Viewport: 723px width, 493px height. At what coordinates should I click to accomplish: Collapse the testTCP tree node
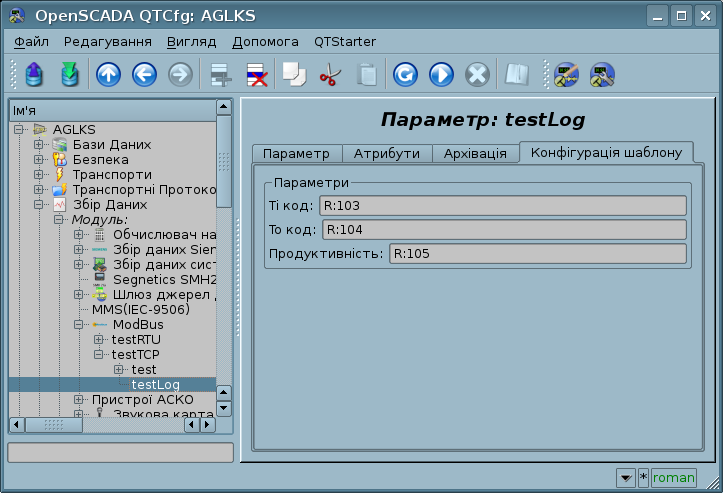(x=99, y=354)
